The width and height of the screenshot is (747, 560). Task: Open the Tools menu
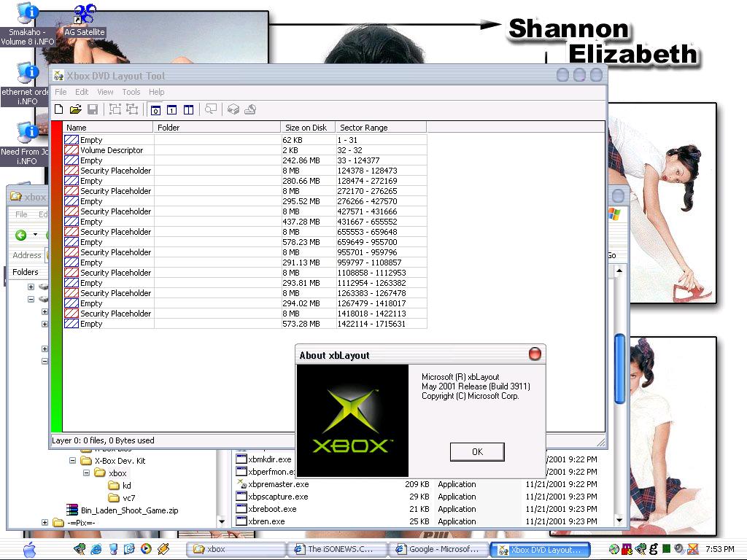coord(131,92)
